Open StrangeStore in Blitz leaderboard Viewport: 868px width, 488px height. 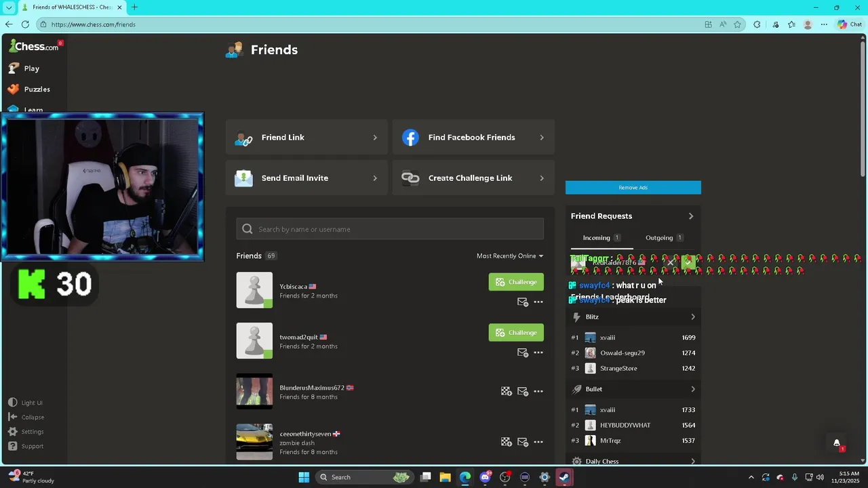click(x=618, y=369)
